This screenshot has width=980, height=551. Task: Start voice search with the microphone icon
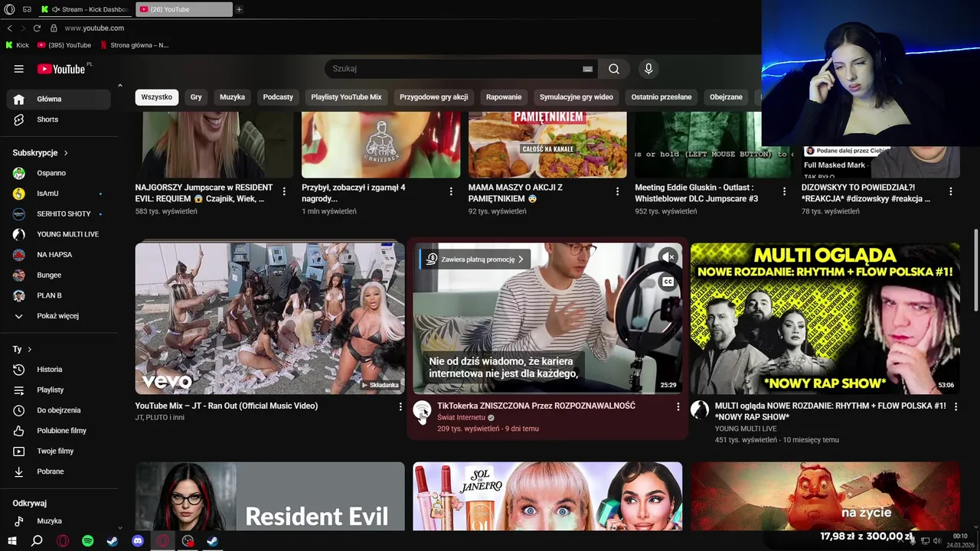point(648,69)
